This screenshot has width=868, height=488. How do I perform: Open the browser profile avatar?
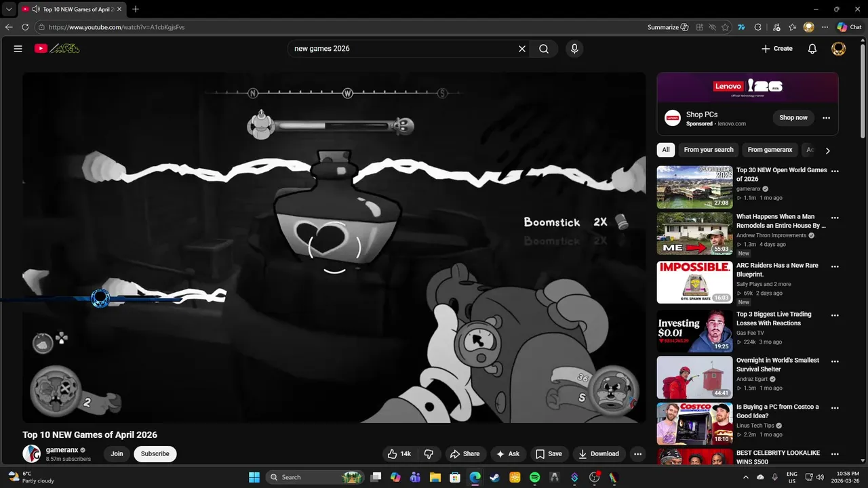[808, 27]
